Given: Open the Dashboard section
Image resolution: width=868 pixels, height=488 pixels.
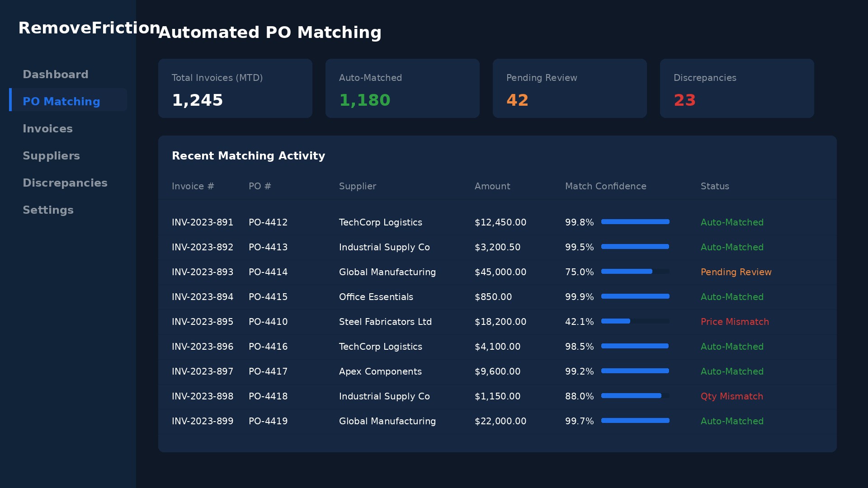Looking at the screenshot, I should (x=55, y=74).
